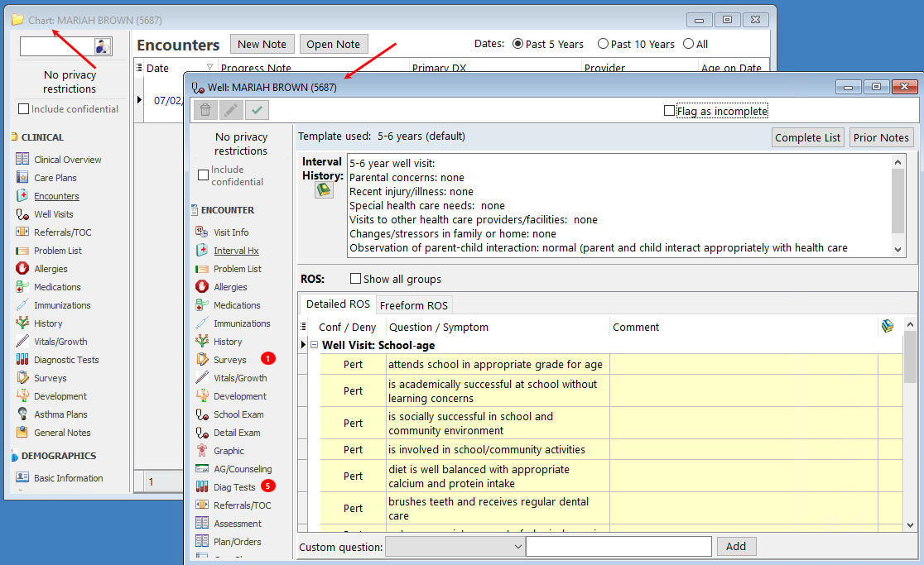
Task: Open Visit Info in Encounter sidebar
Action: point(231,232)
